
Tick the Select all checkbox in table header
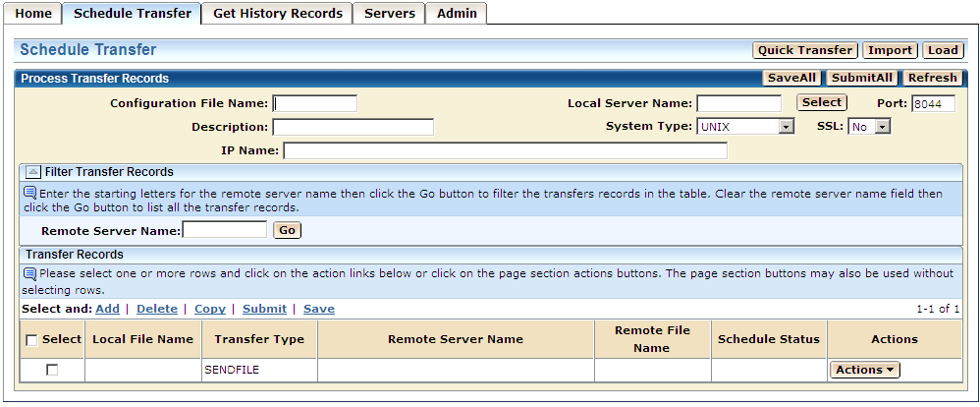tap(31, 340)
